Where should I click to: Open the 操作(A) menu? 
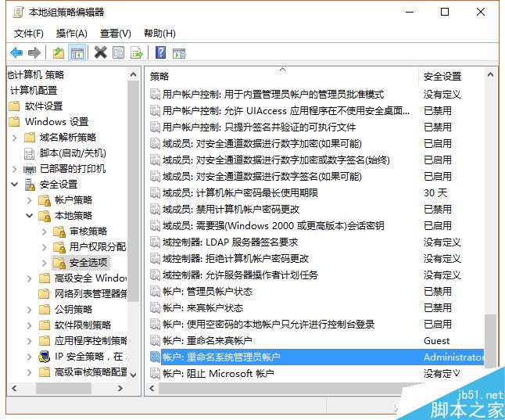[72, 34]
